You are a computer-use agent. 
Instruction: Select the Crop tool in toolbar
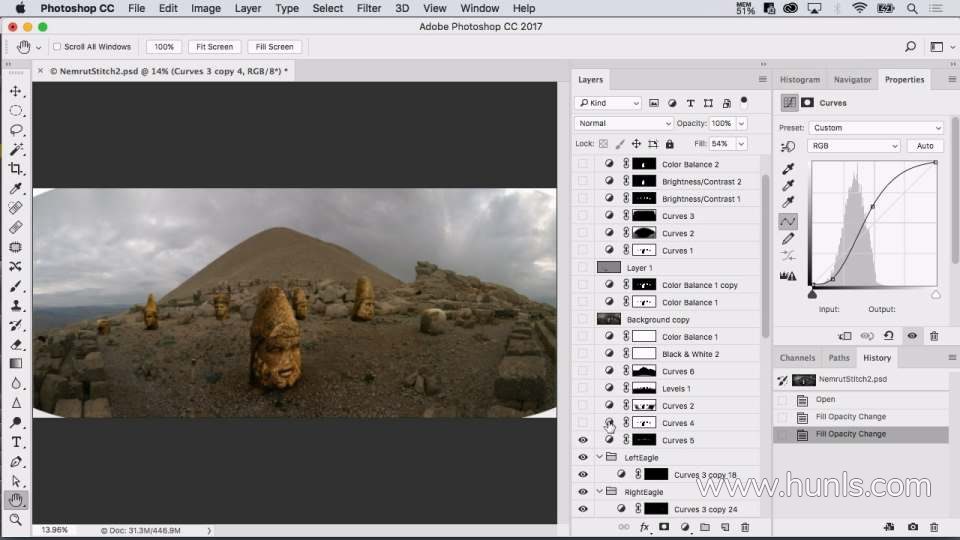pos(16,169)
